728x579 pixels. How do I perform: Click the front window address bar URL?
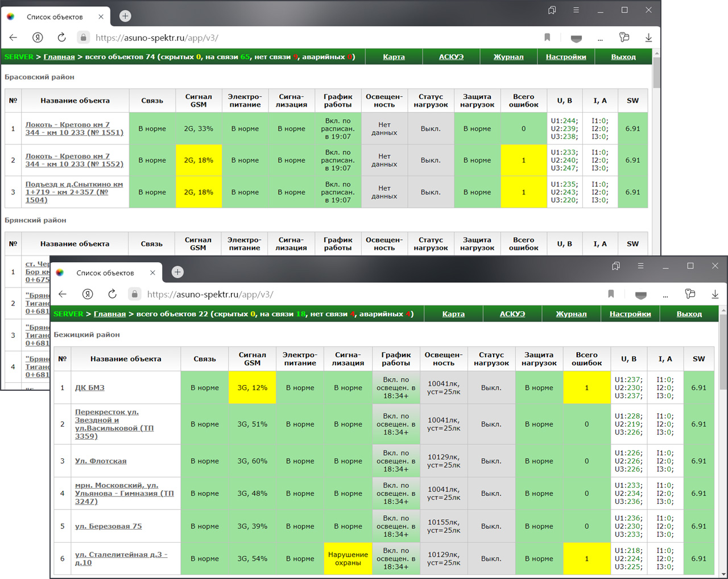(x=210, y=294)
